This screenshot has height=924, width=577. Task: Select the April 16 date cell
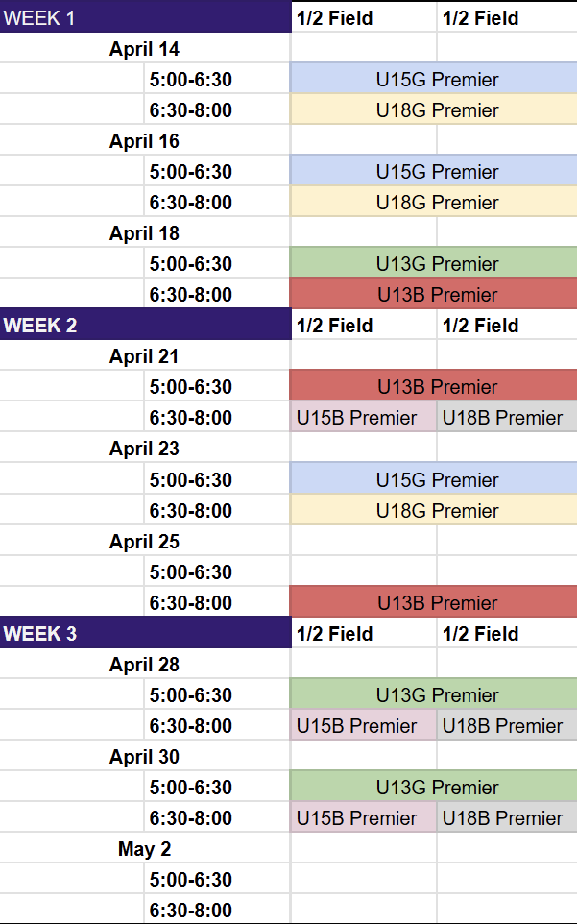point(144,141)
